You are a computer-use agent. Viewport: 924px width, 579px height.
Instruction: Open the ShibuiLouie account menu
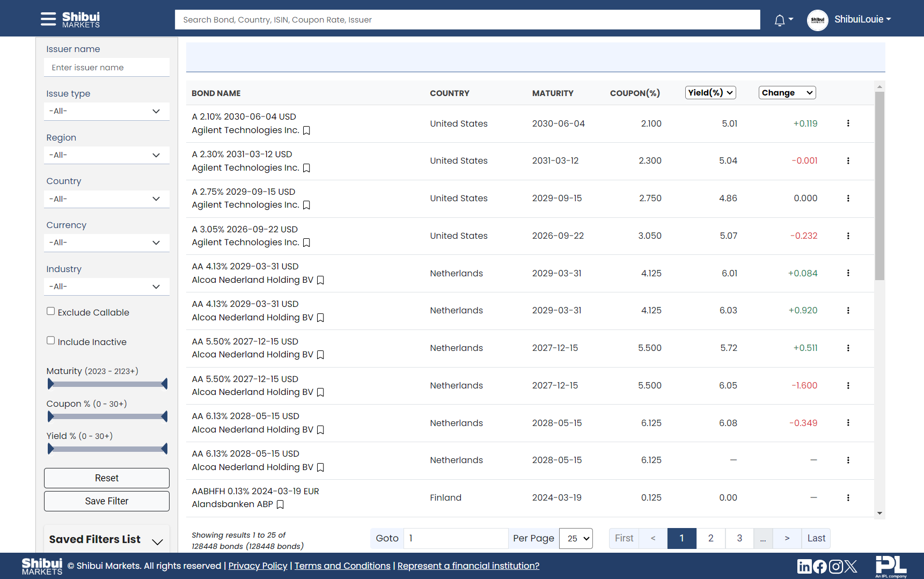click(x=863, y=19)
